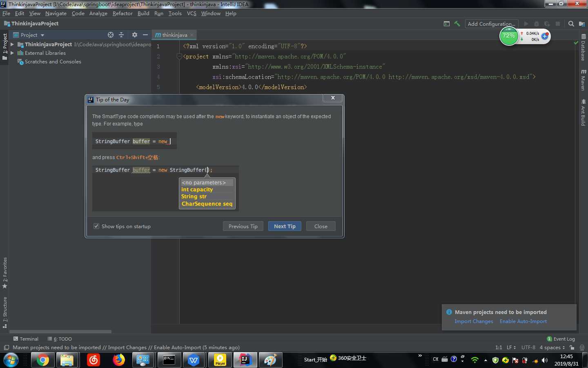Open the 4 spaces indent selector
588x368 pixels.
552,348
